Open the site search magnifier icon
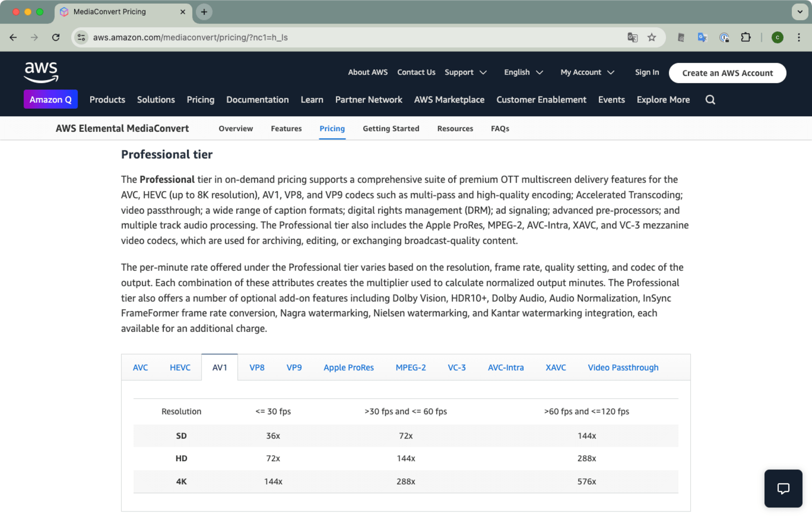The image size is (812, 523). [x=710, y=100]
